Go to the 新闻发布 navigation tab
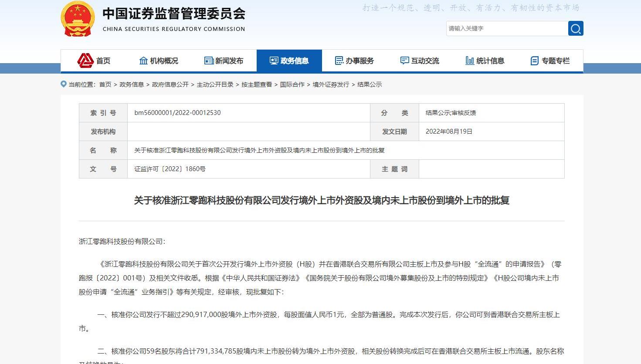 229,61
